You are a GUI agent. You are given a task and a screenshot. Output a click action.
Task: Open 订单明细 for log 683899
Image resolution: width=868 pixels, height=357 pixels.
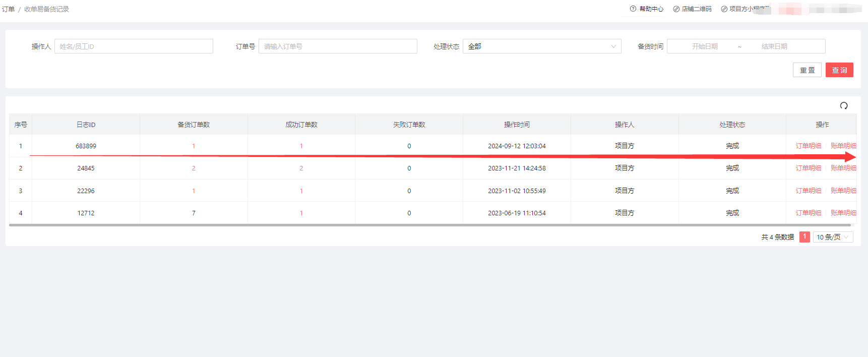pos(808,146)
